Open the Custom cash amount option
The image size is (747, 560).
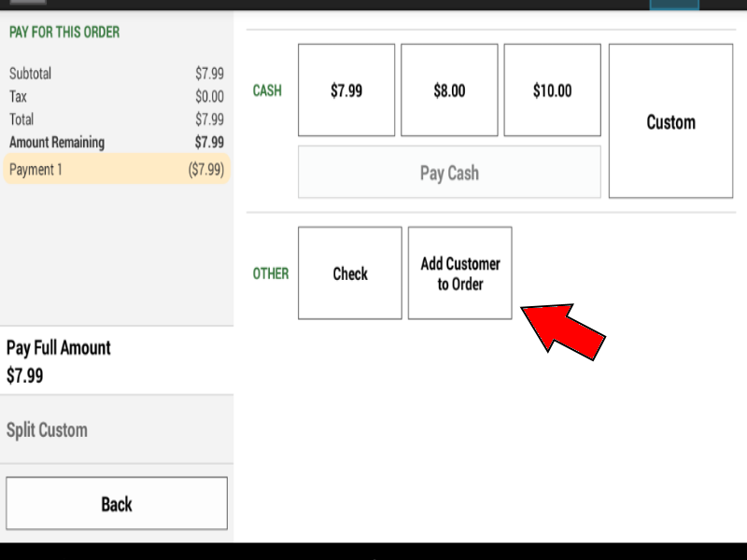pyautogui.click(x=670, y=121)
